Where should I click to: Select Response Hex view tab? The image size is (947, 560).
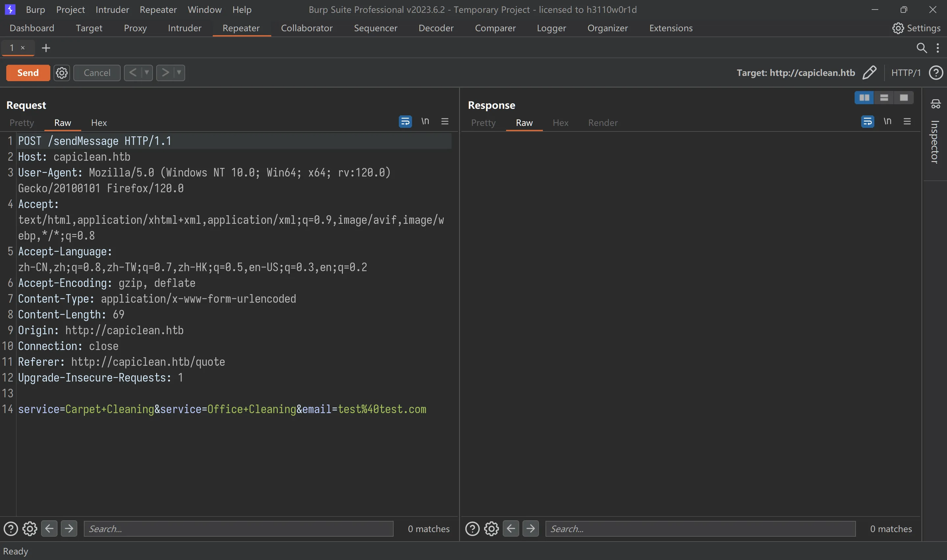point(561,123)
